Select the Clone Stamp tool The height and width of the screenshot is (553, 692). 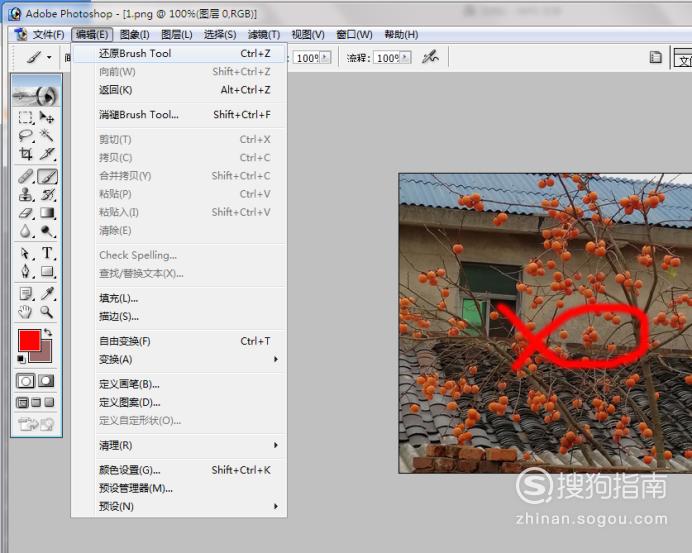(x=26, y=195)
